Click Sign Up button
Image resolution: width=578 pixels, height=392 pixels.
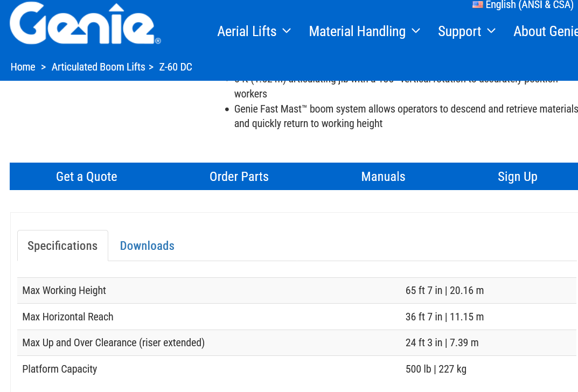click(x=517, y=177)
